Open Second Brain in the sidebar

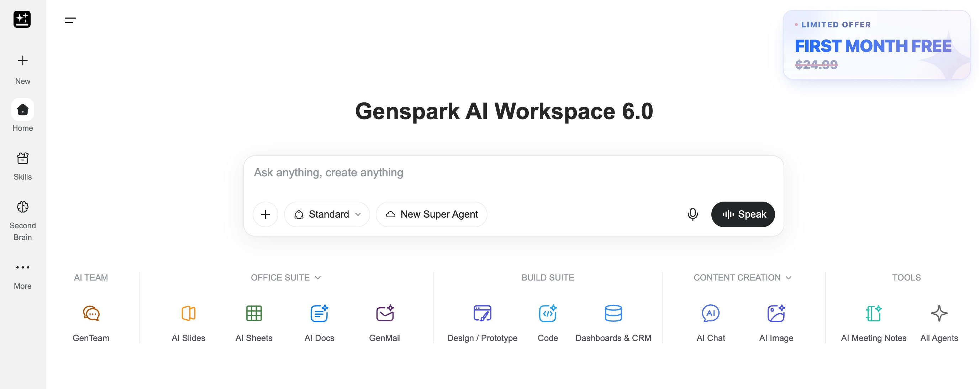(x=22, y=221)
